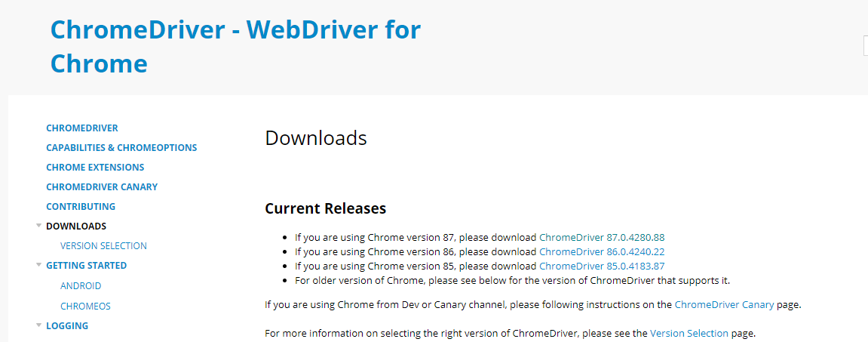The image size is (868, 342).
Task: Download ChromeDriver 87.0.4280.88
Action: [x=602, y=237]
